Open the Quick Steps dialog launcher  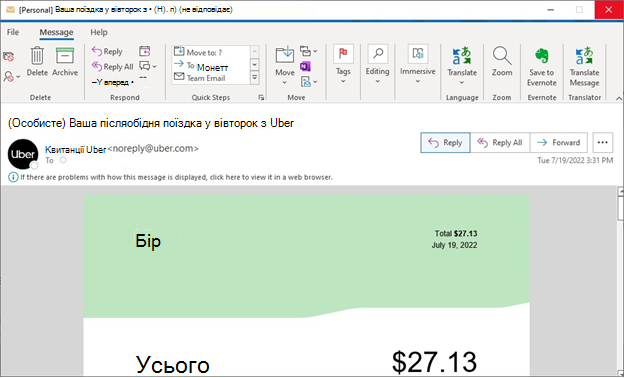[261, 97]
